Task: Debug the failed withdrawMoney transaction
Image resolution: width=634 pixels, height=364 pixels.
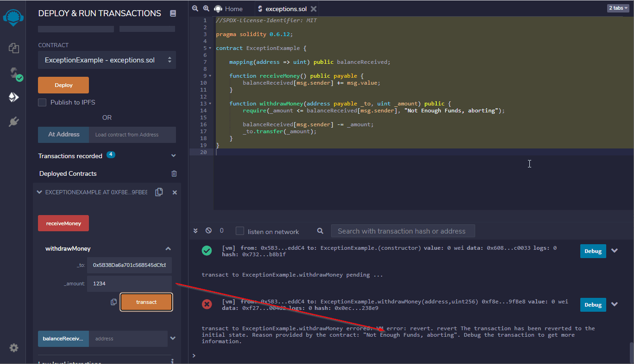Action: (593, 305)
